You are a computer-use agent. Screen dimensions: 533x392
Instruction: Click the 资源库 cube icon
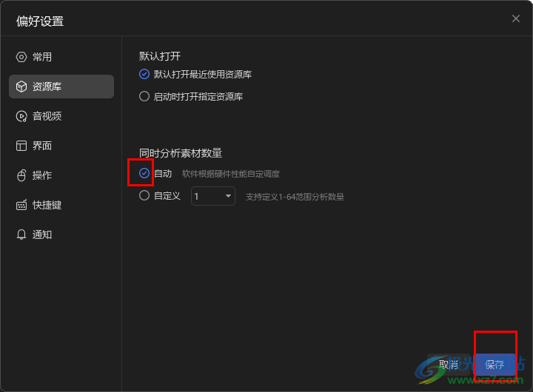(x=21, y=87)
